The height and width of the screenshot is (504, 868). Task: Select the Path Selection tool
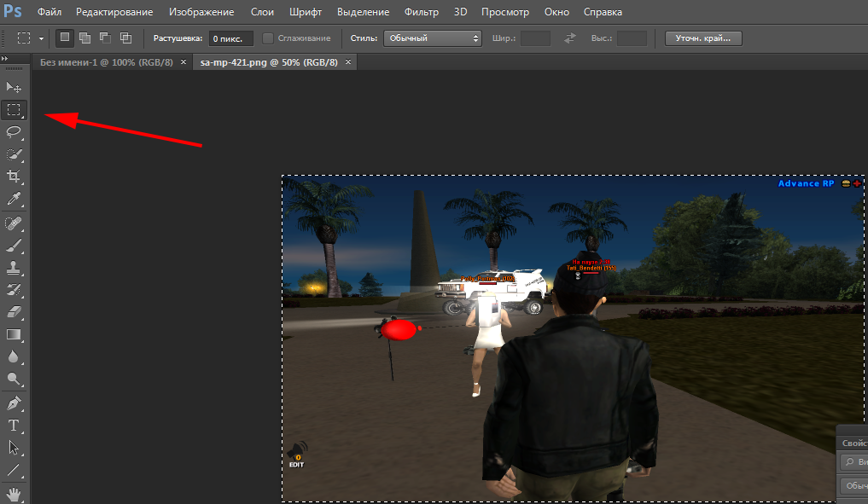[x=14, y=448]
